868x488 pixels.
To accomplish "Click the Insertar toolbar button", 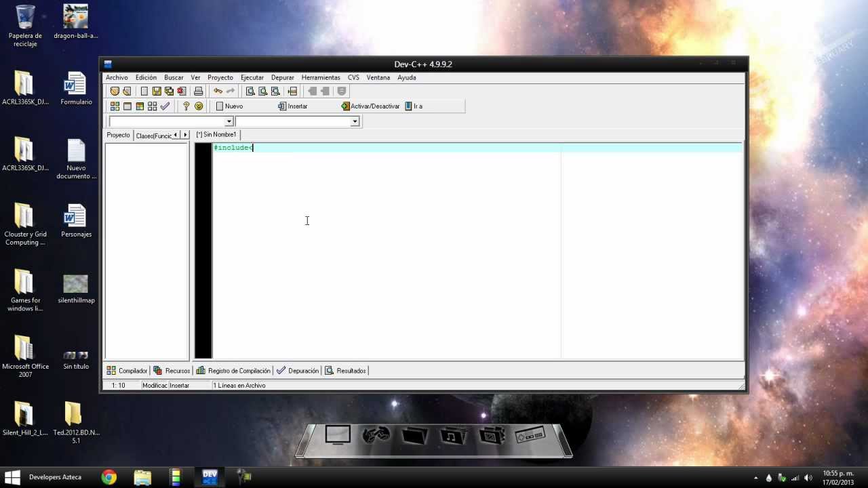I will (x=293, y=106).
